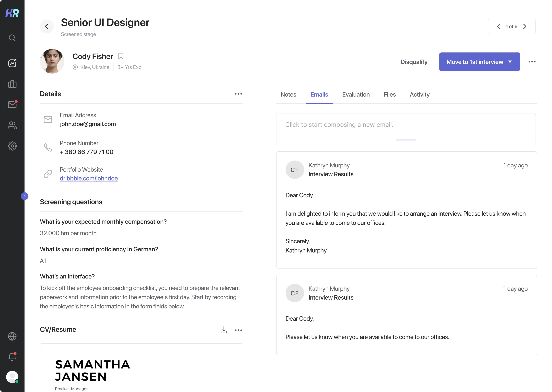Open the jobs briefcase icon
The width and height of the screenshot is (552, 392).
[12, 84]
